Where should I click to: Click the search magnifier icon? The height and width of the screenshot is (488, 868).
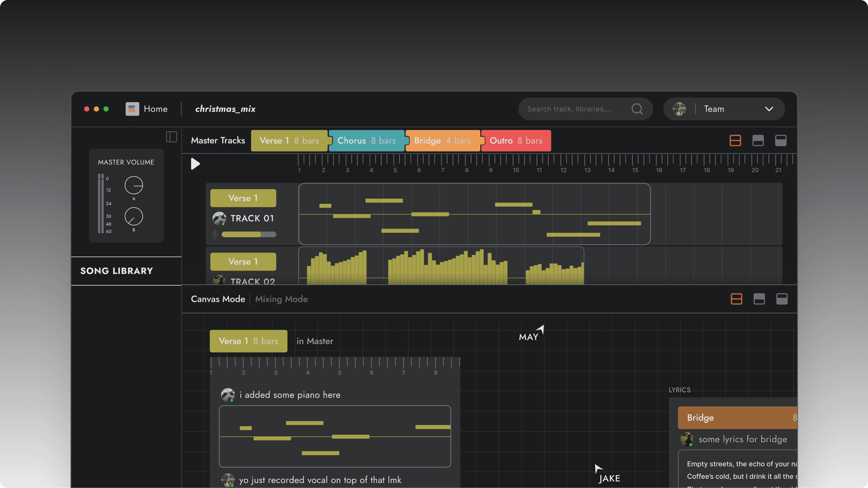[x=637, y=109]
